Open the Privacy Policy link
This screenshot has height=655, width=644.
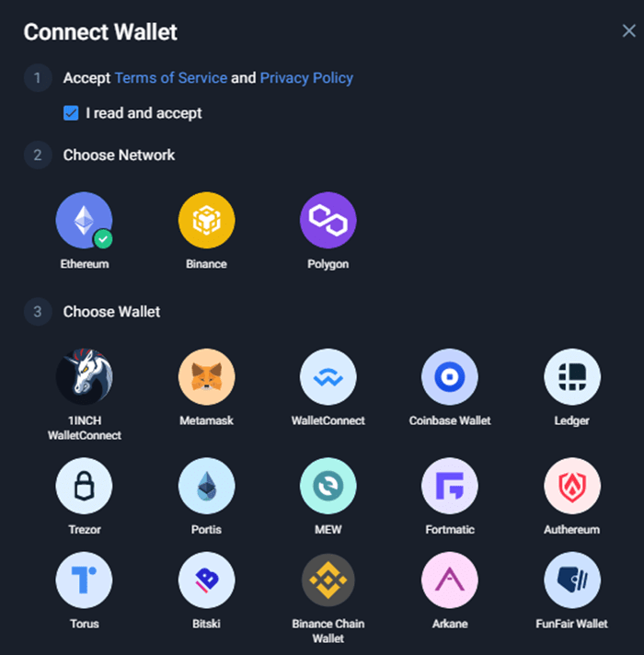(x=306, y=78)
